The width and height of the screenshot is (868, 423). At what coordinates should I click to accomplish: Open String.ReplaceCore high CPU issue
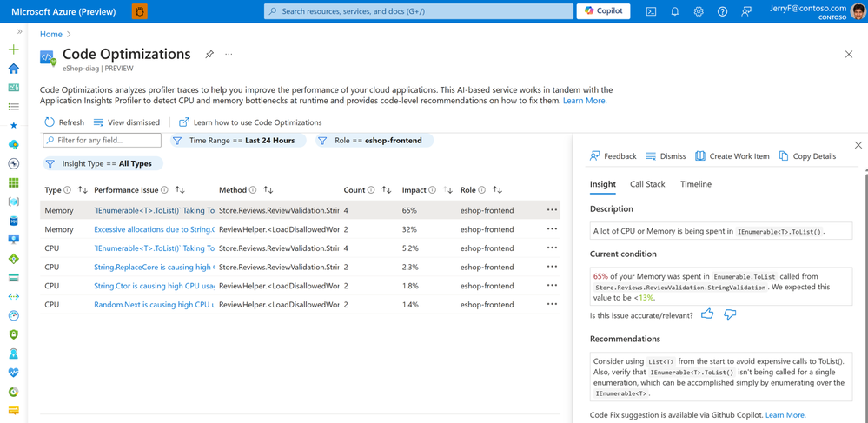(x=155, y=267)
